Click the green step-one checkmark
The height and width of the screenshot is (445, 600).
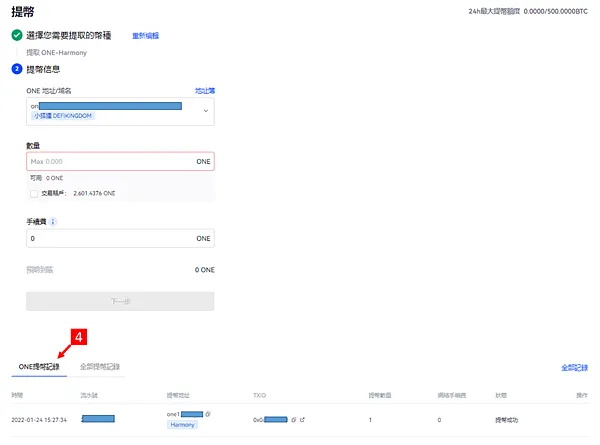(17, 35)
